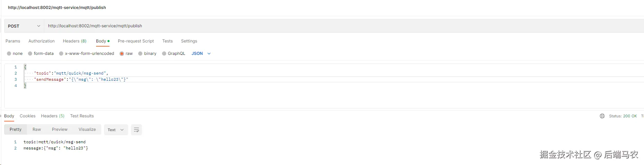Screen dimensions: 644x165
Task: Choose the form-data radio option
Action: (30, 54)
